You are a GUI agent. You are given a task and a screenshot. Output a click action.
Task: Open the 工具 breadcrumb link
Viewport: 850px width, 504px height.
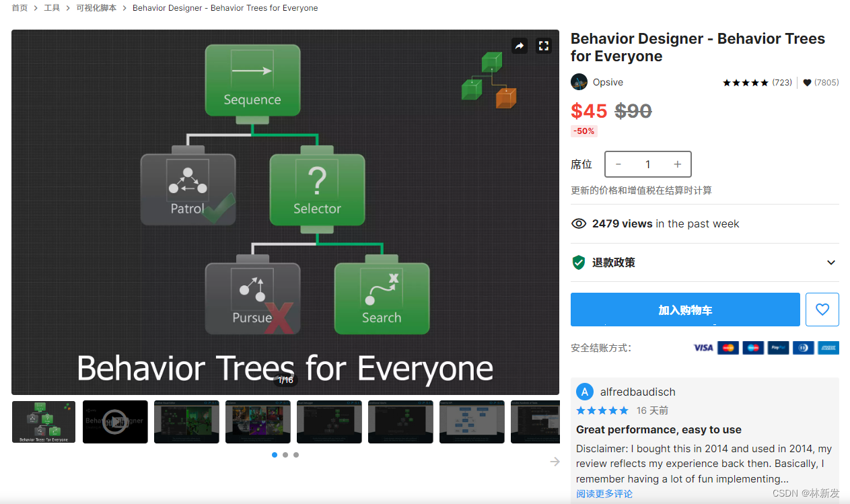click(52, 8)
